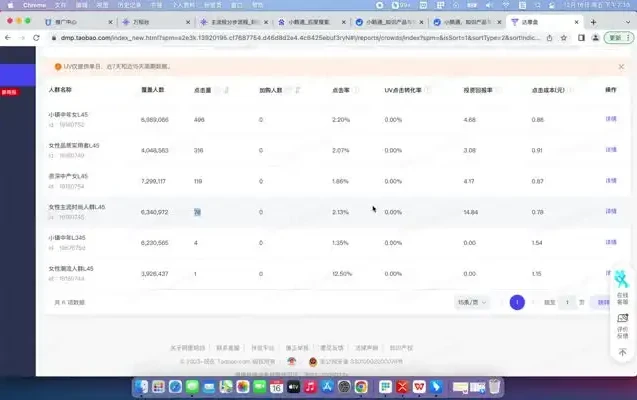The height and width of the screenshot is (400, 637).
Task: Click the address bar URL field
Action: click(300, 38)
